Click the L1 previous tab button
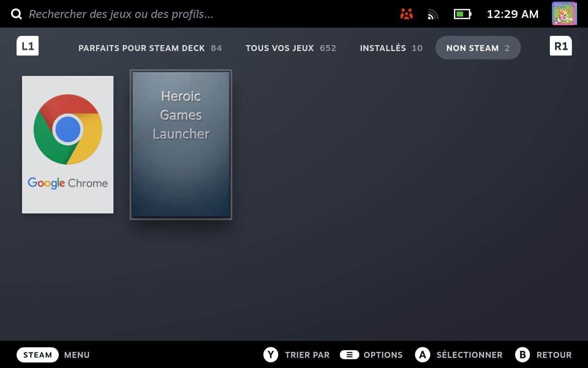Viewport: 588px width, 368px height. [x=28, y=46]
